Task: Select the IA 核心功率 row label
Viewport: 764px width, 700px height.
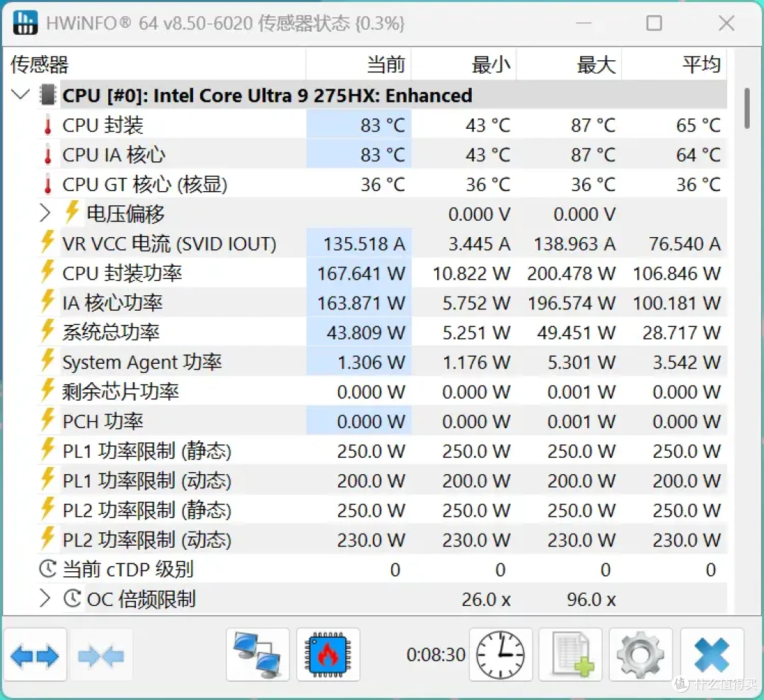Action: click(112, 303)
